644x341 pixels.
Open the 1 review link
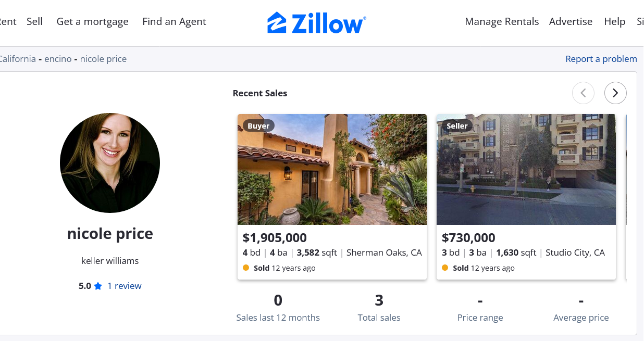point(125,286)
